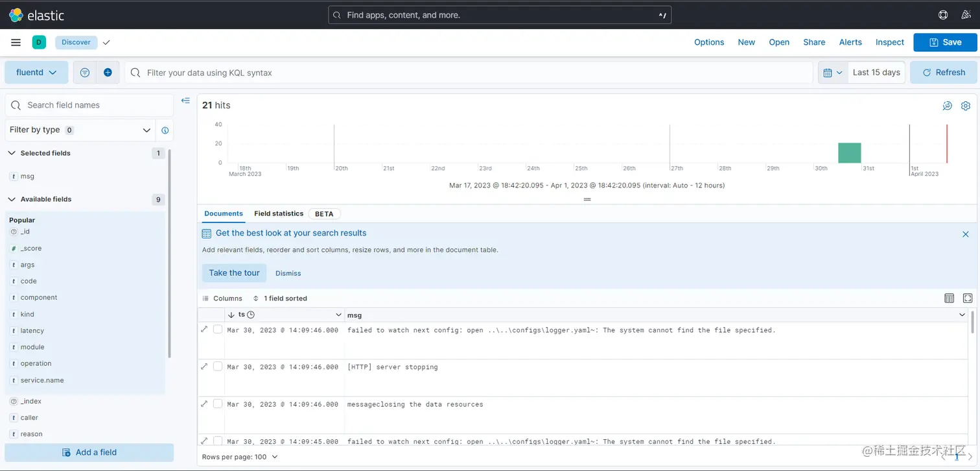980x471 pixels.
Task: Switch to the Field statistics tab
Action: [279, 213]
